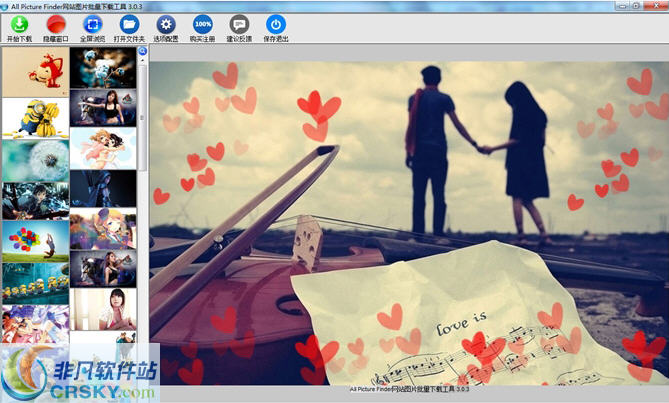Click Save and Exit (保存退出) power icon
Viewport: 669px width, 403px height.
[x=276, y=25]
